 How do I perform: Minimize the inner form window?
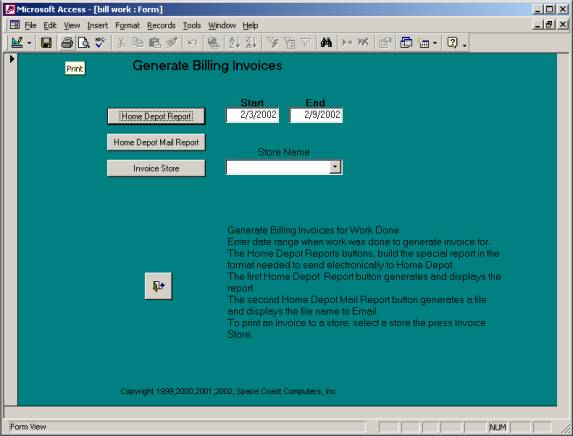(537, 25)
